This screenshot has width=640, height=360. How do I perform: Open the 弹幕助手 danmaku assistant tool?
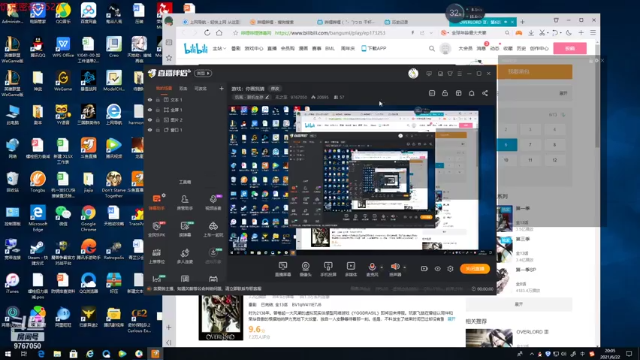(157, 202)
